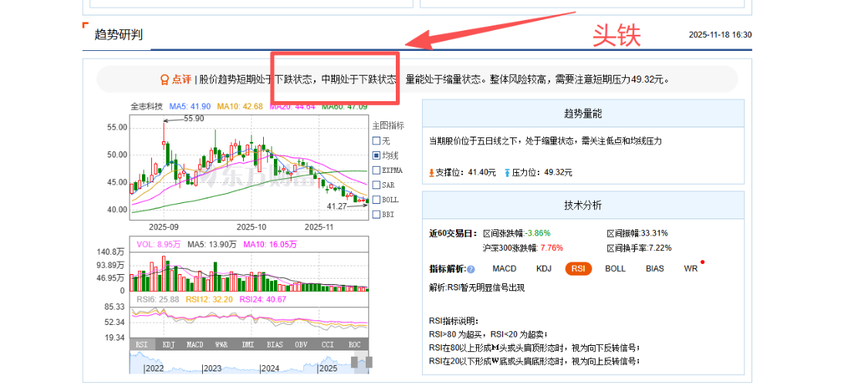Screen dimensions: 868x386
Task: Open BIAS in the 指标解析 row
Action: click(x=655, y=269)
